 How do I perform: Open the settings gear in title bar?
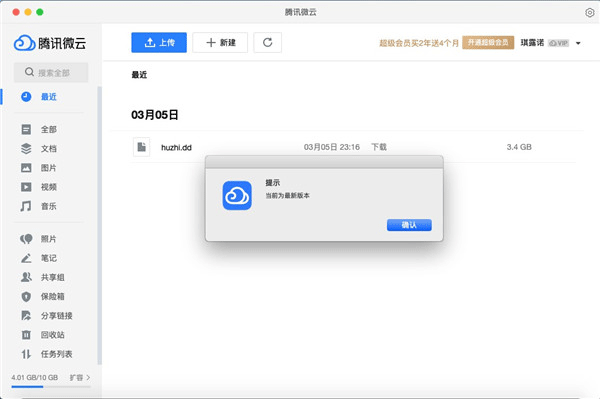click(589, 13)
